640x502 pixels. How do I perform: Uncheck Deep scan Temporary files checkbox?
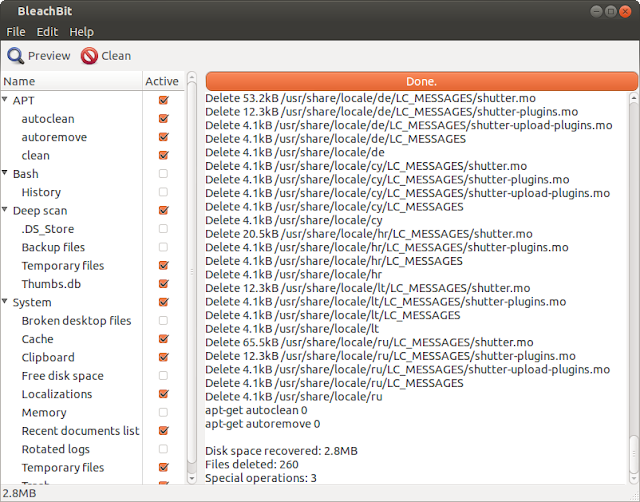163,265
